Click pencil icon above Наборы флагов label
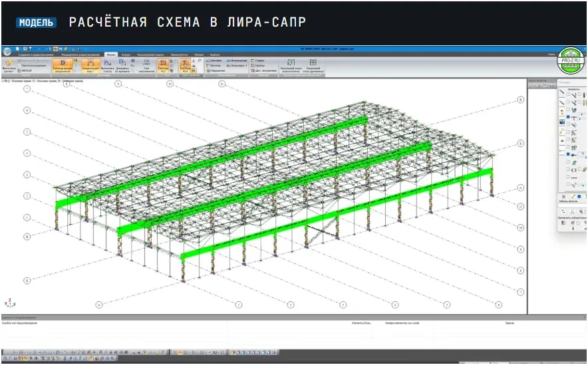This screenshot has height=365, width=588. [573, 196]
